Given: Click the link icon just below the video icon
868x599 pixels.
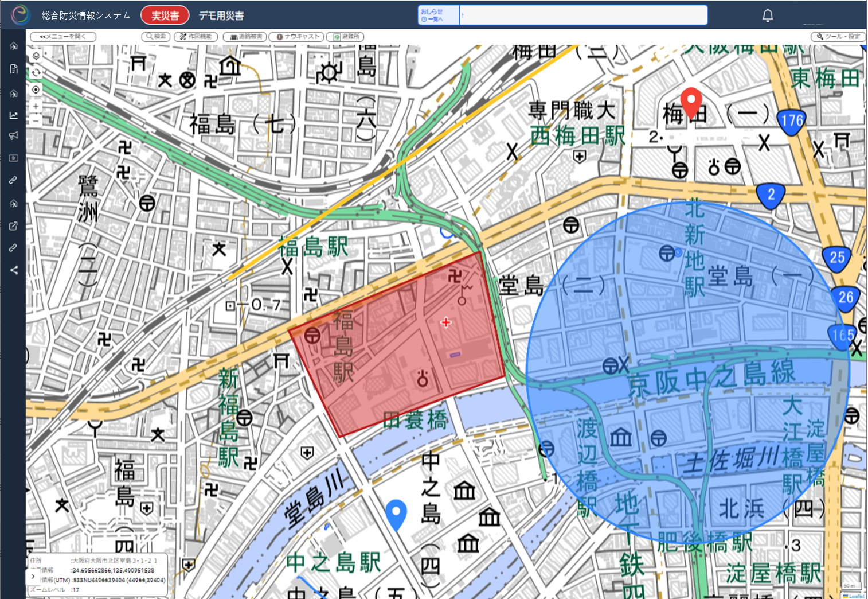Looking at the screenshot, I should (13, 180).
